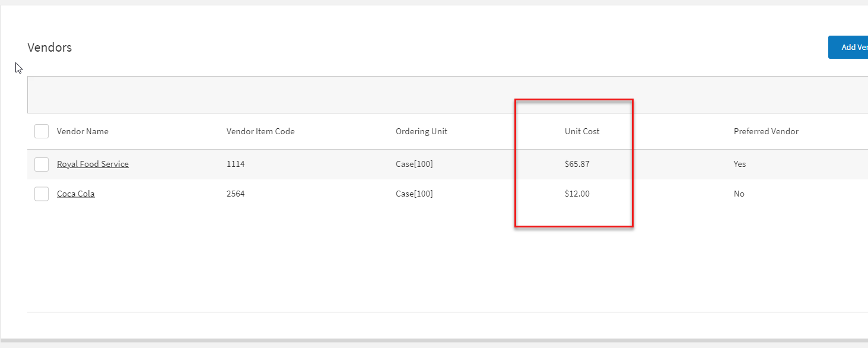Click Ordering Unit cell for Royal Food Service
Screen dimensions: 868x348
click(414, 164)
